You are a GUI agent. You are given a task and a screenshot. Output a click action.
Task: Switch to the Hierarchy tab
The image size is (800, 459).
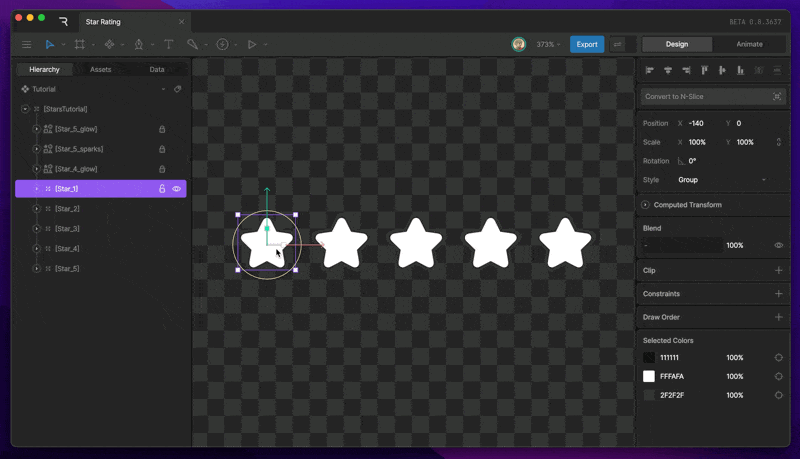44,69
